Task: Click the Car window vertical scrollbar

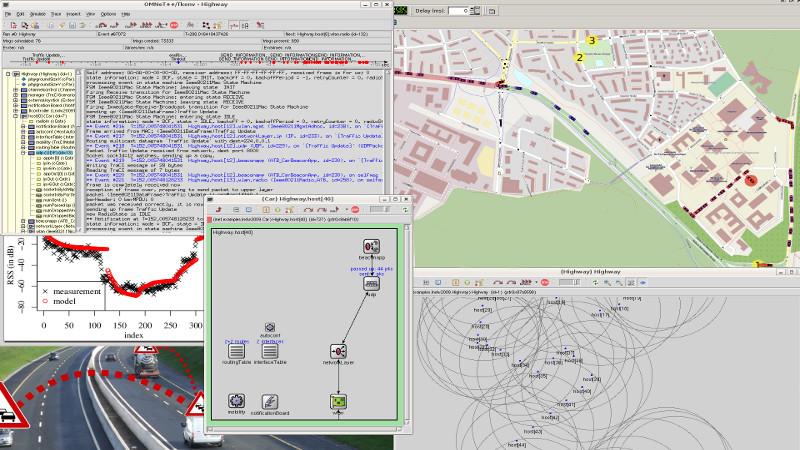Action: (x=407, y=324)
